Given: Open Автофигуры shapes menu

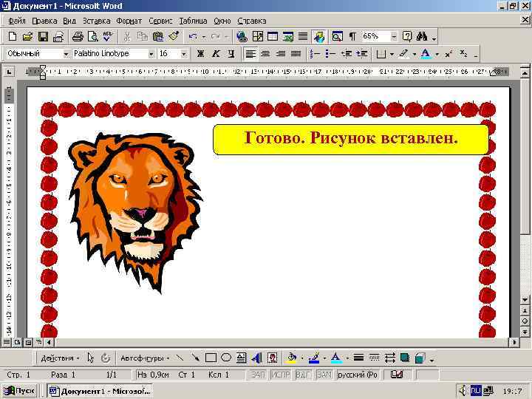Looking at the screenshot, I should coord(145,358).
